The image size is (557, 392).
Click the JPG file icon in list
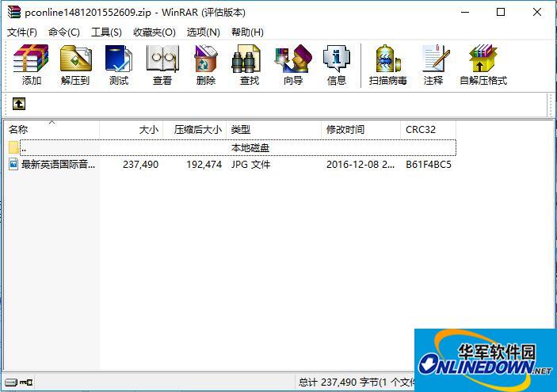[x=13, y=165]
